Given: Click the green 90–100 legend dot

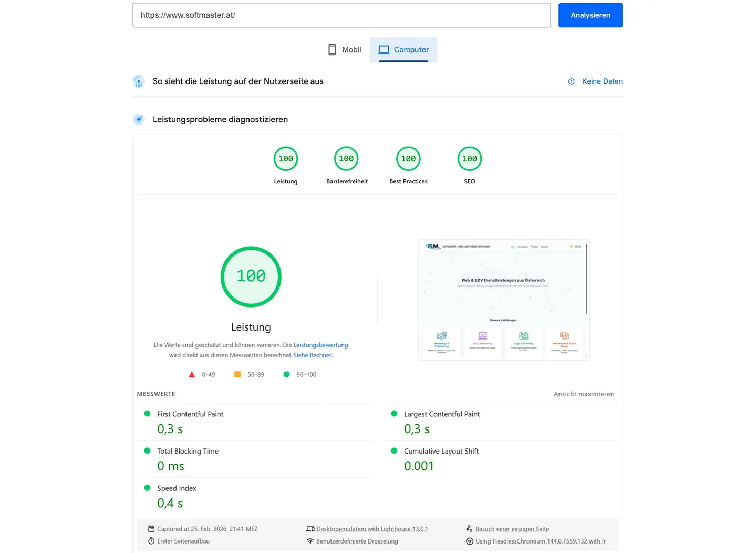Looking at the screenshot, I should point(286,374).
